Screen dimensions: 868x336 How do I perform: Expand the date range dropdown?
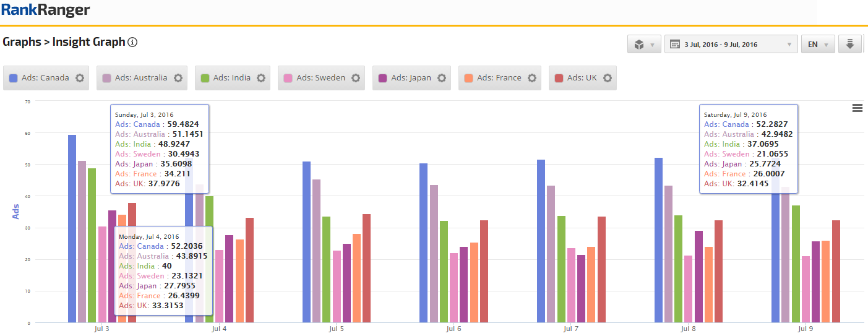point(731,45)
